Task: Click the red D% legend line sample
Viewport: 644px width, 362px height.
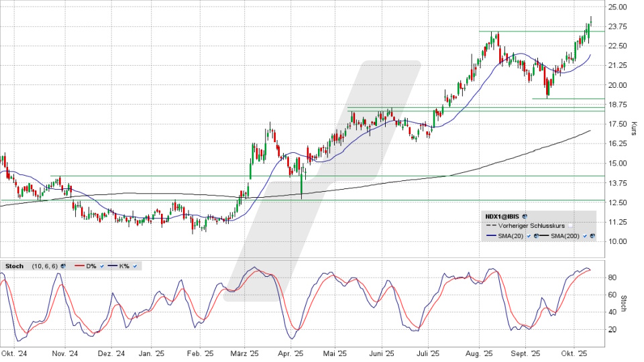Action: [x=79, y=265]
